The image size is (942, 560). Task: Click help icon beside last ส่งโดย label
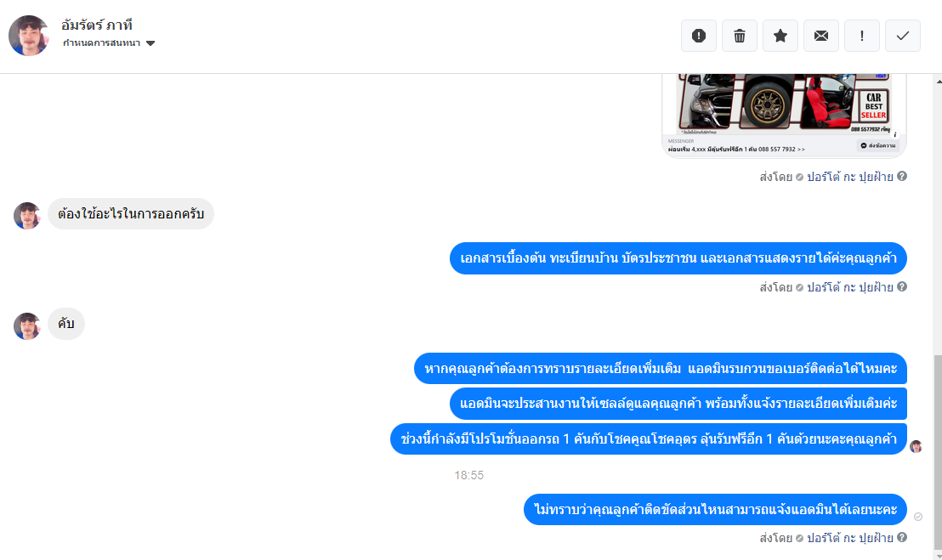tap(902, 537)
